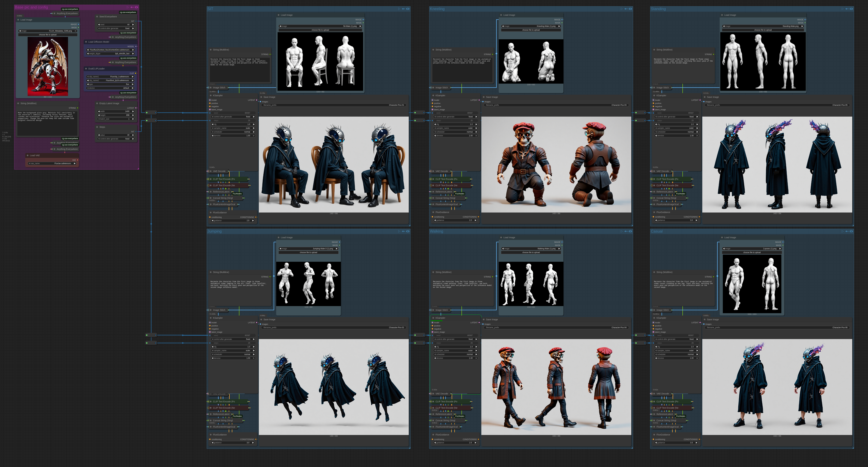The height and width of the screenshot is (467, 868).
Task: Open the sampler_name euler dropdown in the SIT KSampler
Action: [233, 128]
